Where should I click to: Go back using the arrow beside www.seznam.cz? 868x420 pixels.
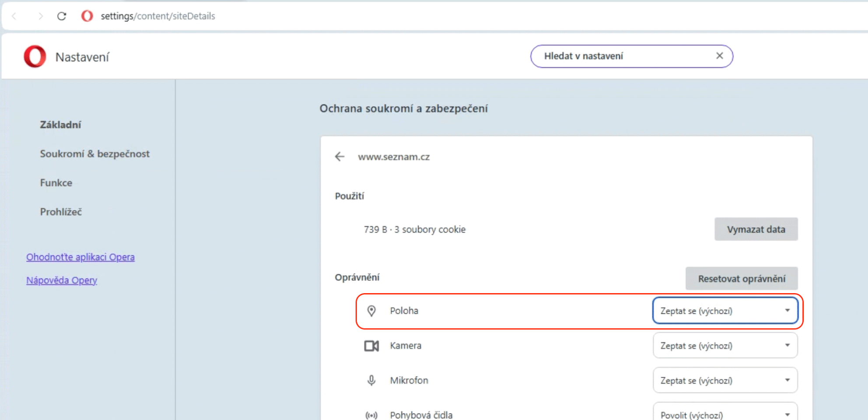340,157
